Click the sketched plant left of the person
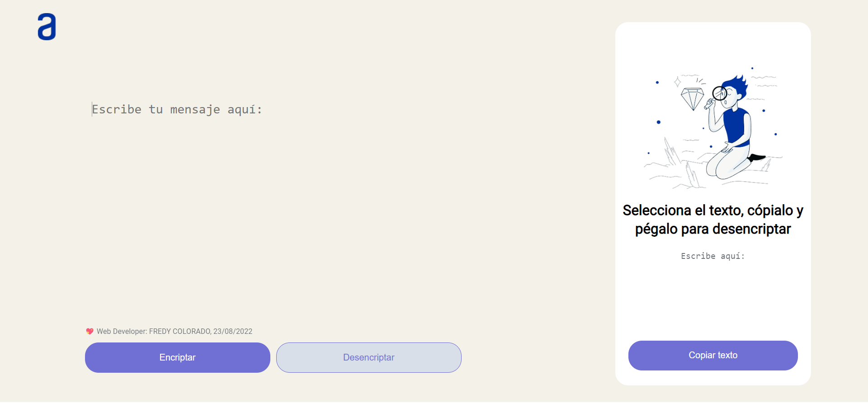This screenshot has height=403, width=868. (x=672, y=152)
